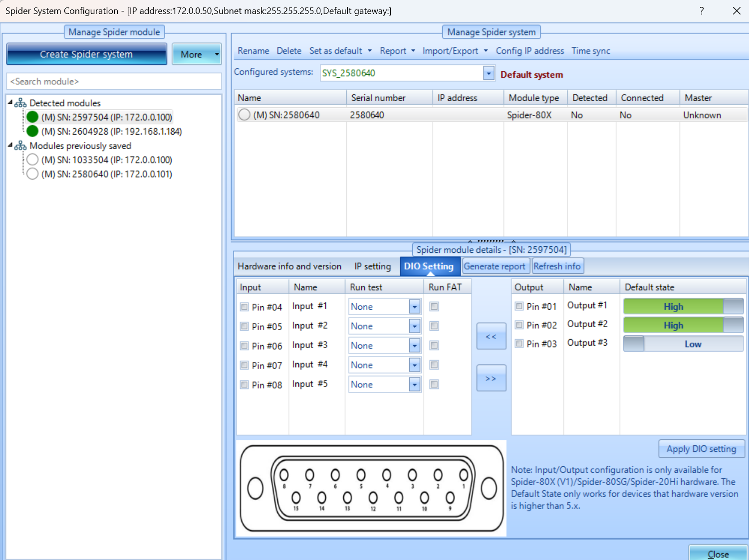Switch to the IP setting tab
Image resolution: width=749 pixels, height=560 pixels.
click(372, 266)
